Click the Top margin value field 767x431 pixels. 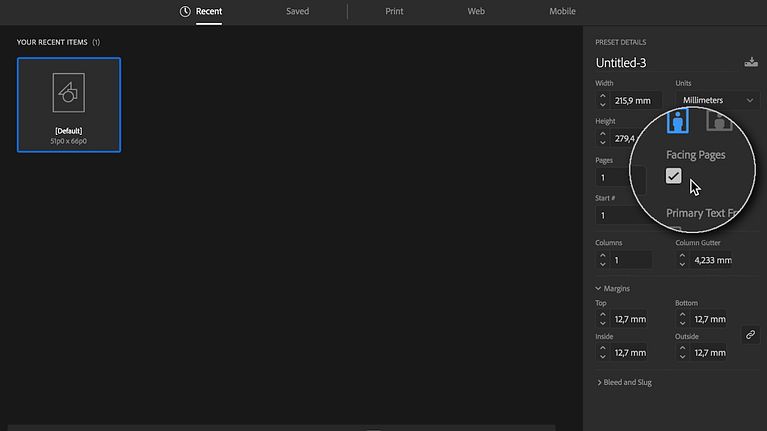(x=629, y=319)
